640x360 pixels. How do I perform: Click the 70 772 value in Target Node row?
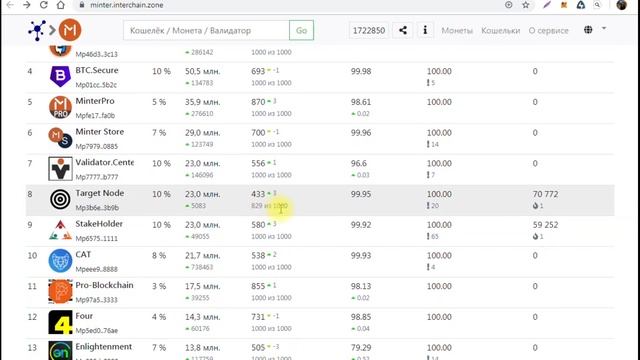pyautogui.click(x=545, y=194)
